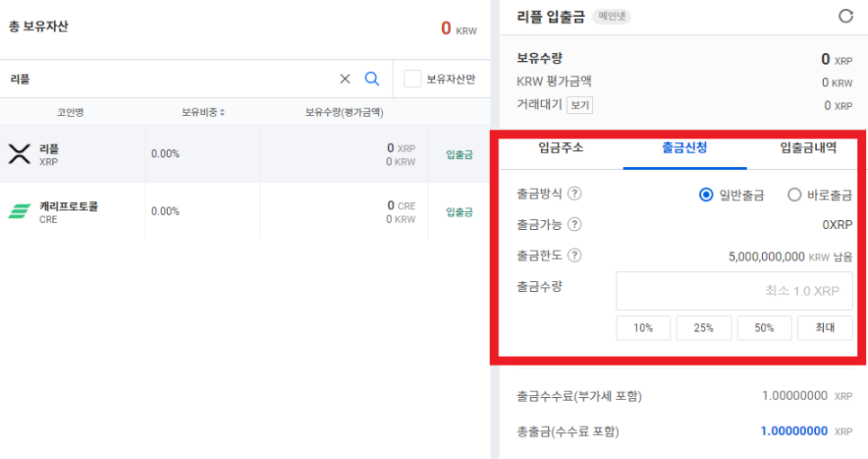The height and width of the screenshot is (459, 868).
Task: Click the 보기 button next to 거래대기
Action: pos(580,105)
